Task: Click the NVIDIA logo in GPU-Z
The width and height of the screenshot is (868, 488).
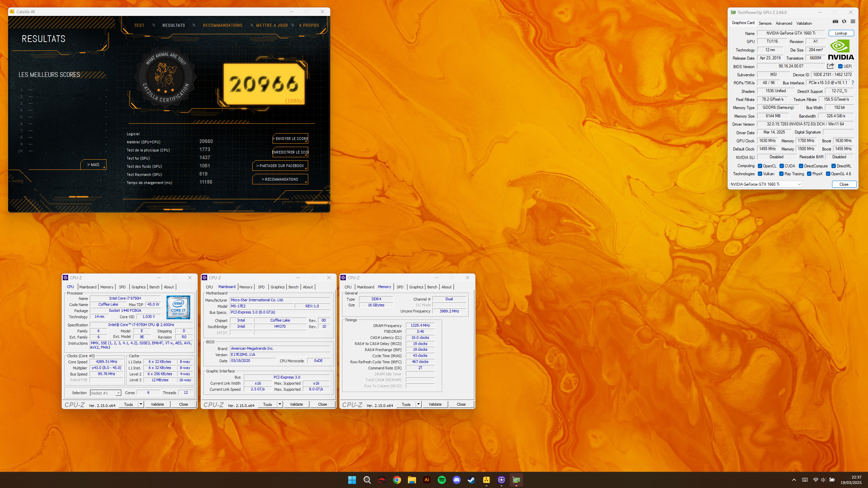Action: tap(841, 50)
